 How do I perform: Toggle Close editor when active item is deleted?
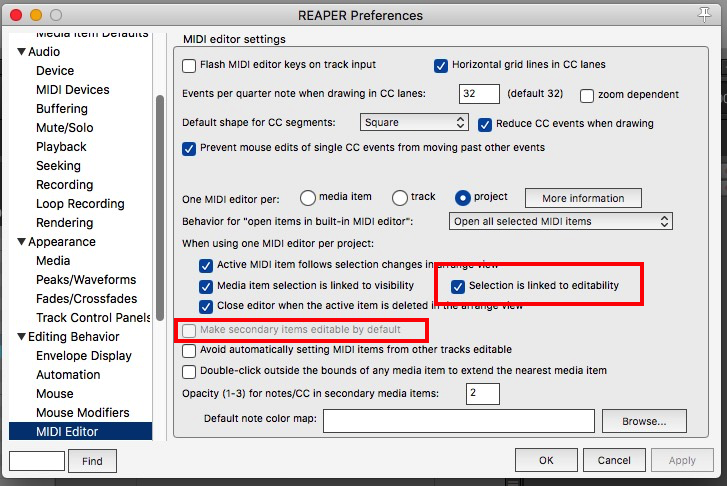(206, 307)
